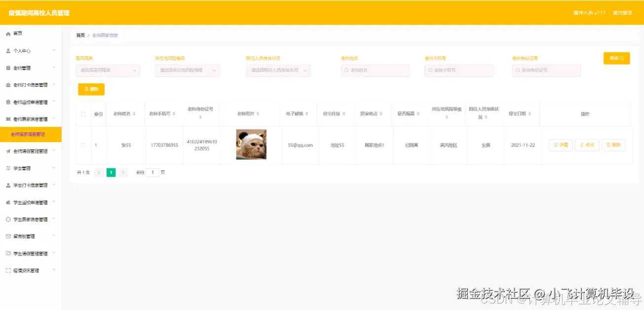Click 删除 in row 张55 actions

pos(613,145)
